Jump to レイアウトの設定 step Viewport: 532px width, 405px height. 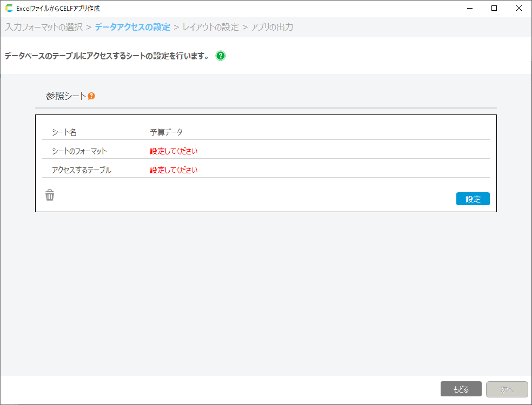(x=210, y=27)
